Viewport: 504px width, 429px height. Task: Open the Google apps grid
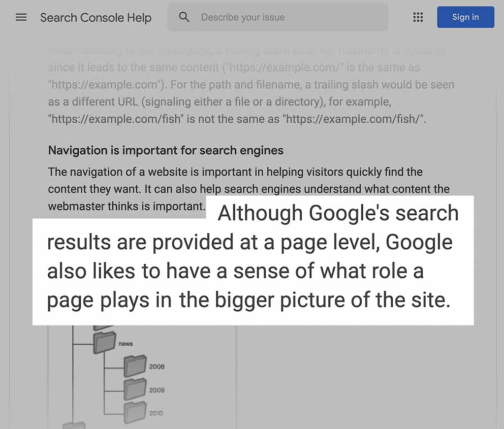click(x=418, y=17)
